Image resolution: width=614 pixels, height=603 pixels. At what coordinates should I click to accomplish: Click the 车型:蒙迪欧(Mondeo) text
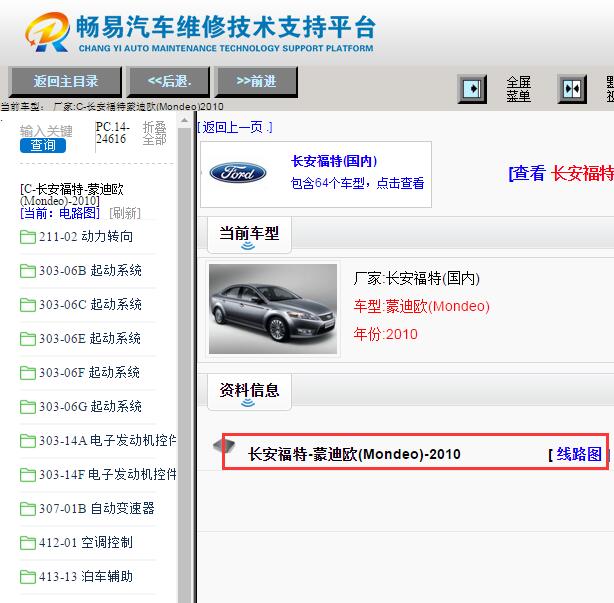click(x=422, y=306)
